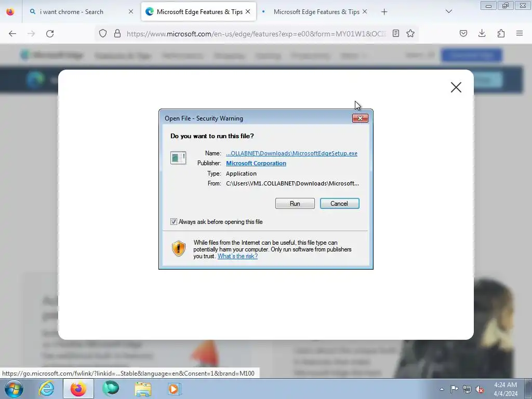
Task: Expand the list all tabs chevron
Action: click(448, 11)
